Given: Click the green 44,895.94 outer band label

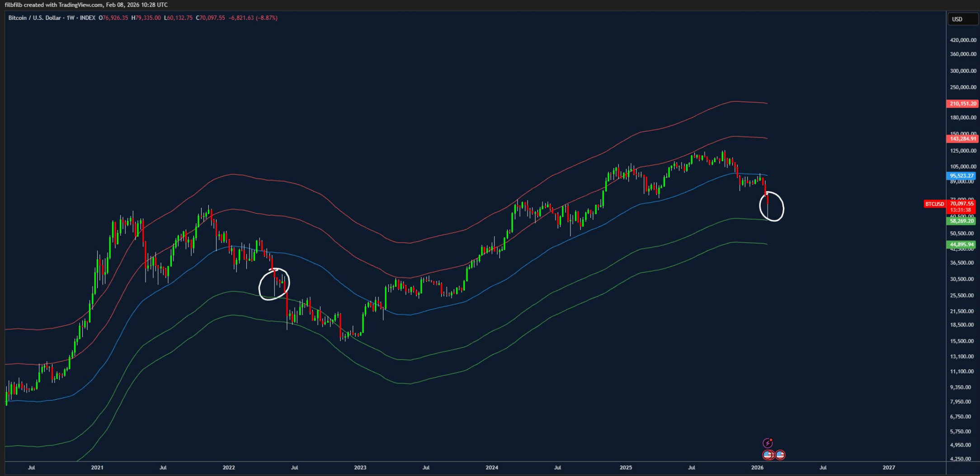Looking at the screenshot, I should 961,243.
